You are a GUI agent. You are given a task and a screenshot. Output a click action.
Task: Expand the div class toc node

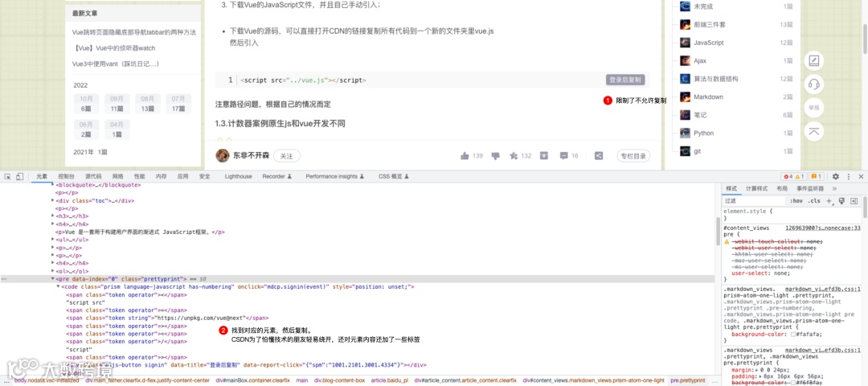52,200
